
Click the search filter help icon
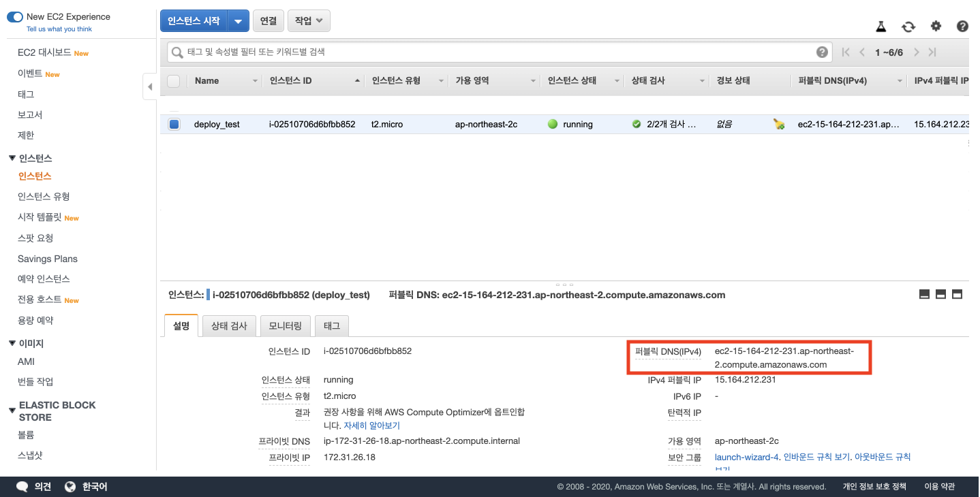[823, 52]
